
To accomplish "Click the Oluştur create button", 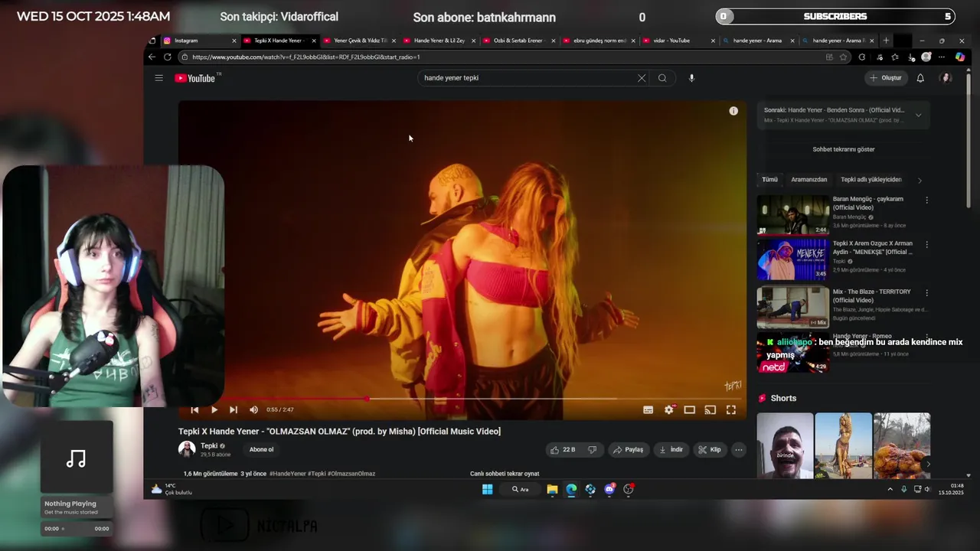I will [x=886, y=78].
